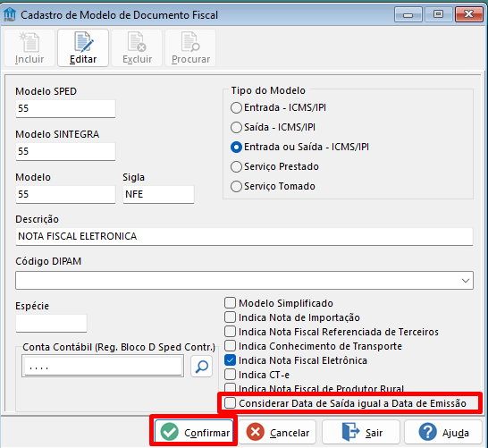The image size is (488, 448).
Task: Maximize the Cadastro de Modelo window
Action: coord(438,14)
